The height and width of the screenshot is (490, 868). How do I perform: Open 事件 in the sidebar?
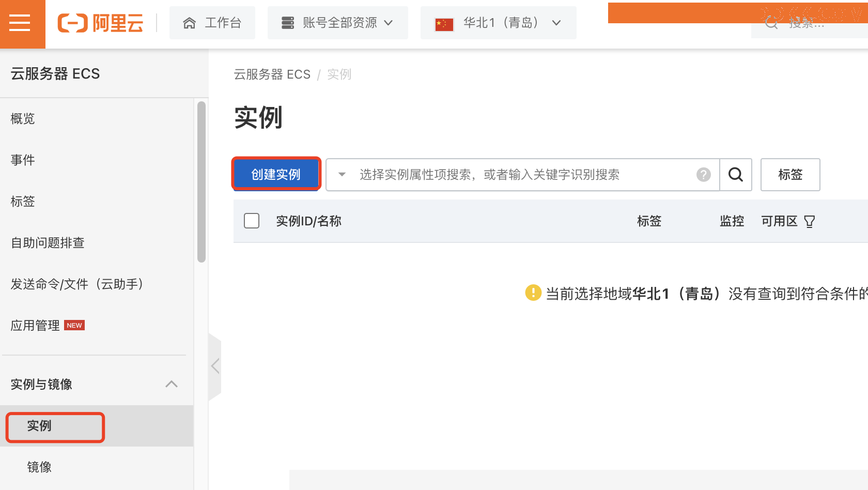point(23,160)
